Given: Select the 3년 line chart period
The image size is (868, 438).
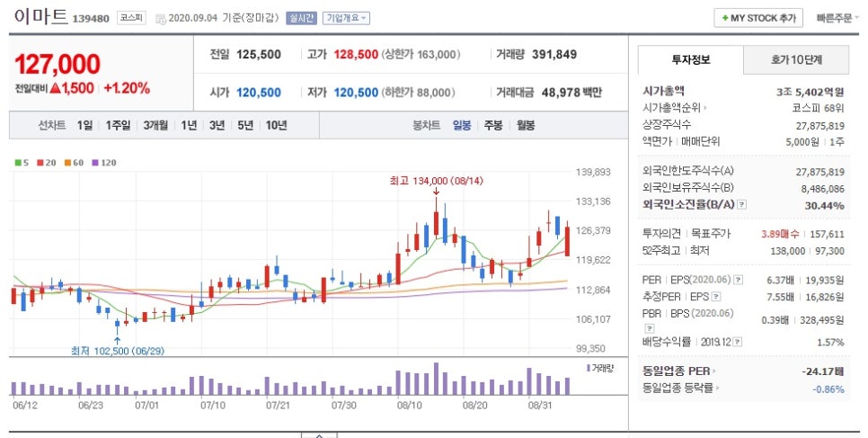Looking at the screenshot, I should (x=217, y=125).
